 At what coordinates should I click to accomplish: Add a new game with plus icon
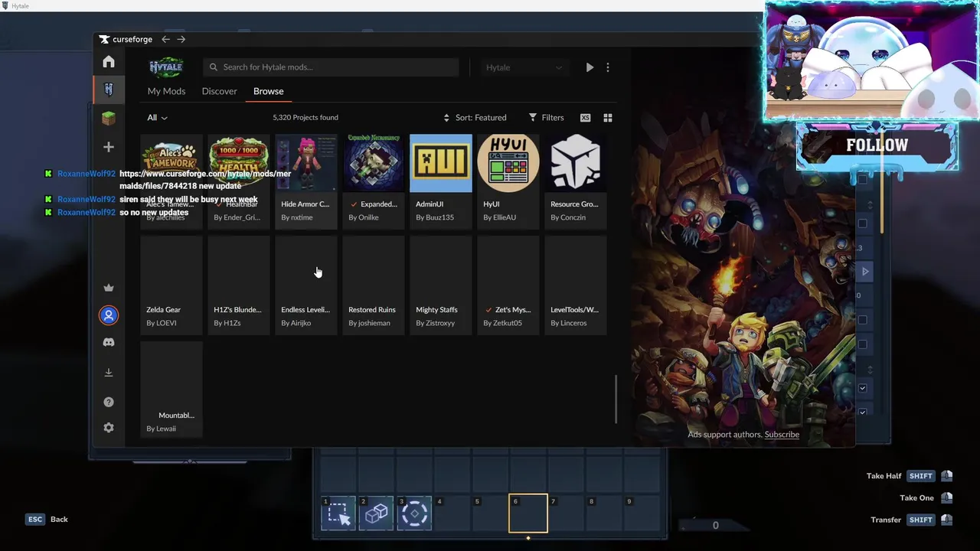109,147
